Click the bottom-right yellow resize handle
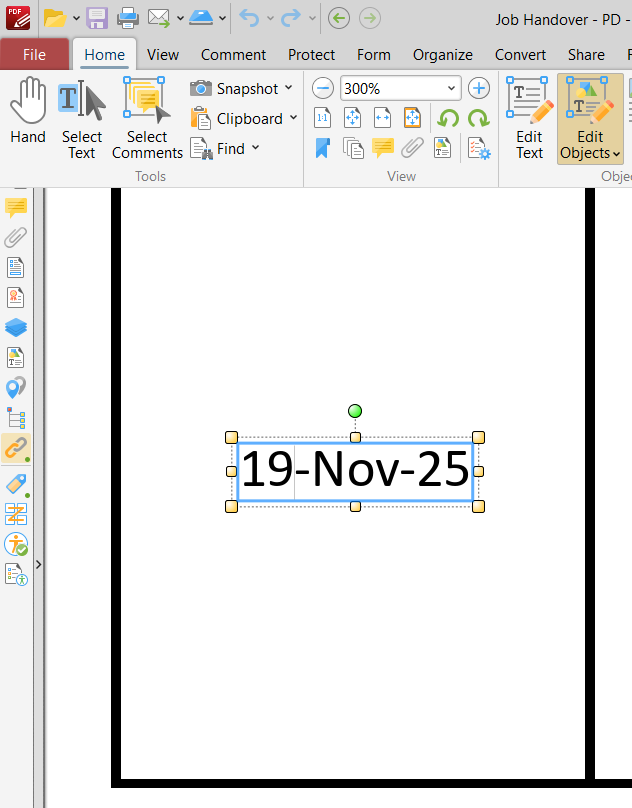 (x=478, y=507)
